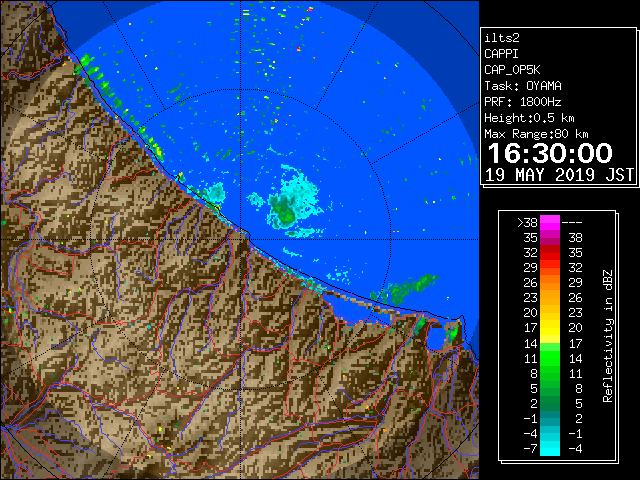Click the large green echo cell offshore
Screen dimensions: 640x480
click(x=284, y=210)
